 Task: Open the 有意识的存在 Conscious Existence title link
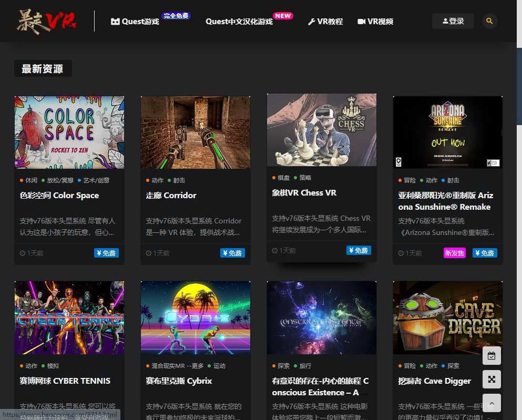click(320, 386)
